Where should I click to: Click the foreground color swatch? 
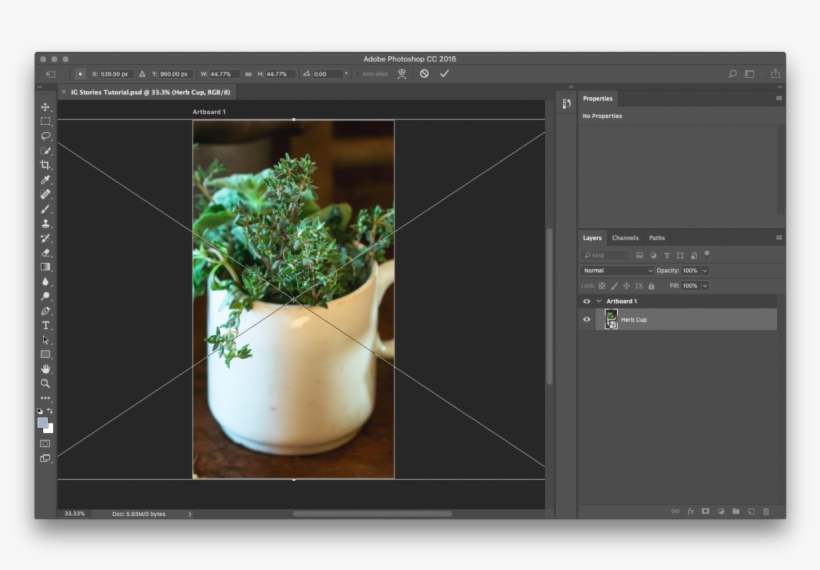tap(43, 422)
